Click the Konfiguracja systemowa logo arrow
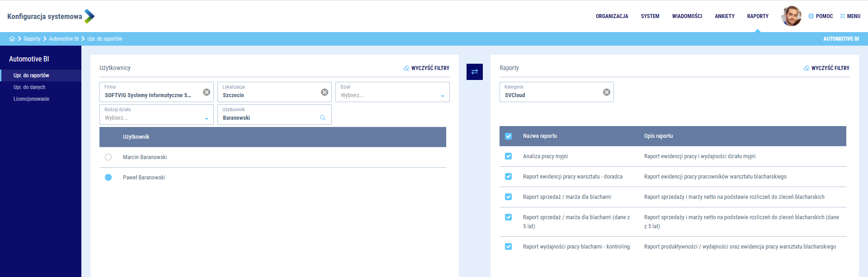The width and height of the screenshot is (868, 277). coord(90,16)
